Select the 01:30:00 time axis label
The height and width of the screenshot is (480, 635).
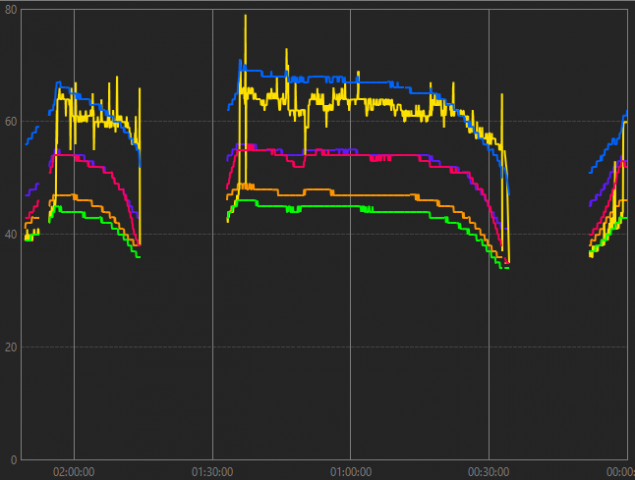(x=212, y=471)
